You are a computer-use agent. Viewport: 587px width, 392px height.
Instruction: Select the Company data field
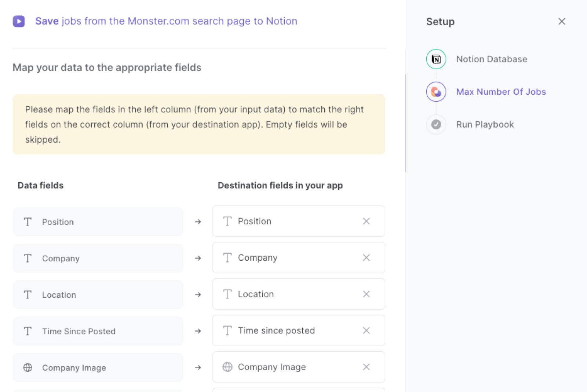click(x=98, y=258)
